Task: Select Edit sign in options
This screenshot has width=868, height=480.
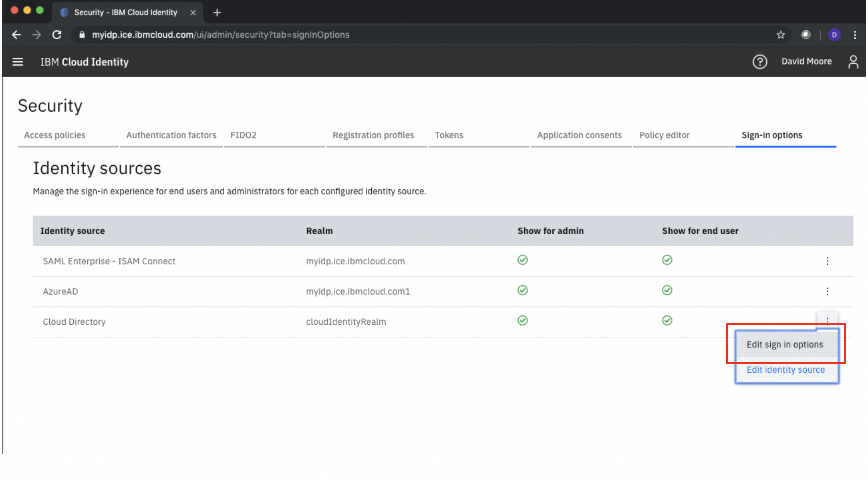Action: pos(787,344)
